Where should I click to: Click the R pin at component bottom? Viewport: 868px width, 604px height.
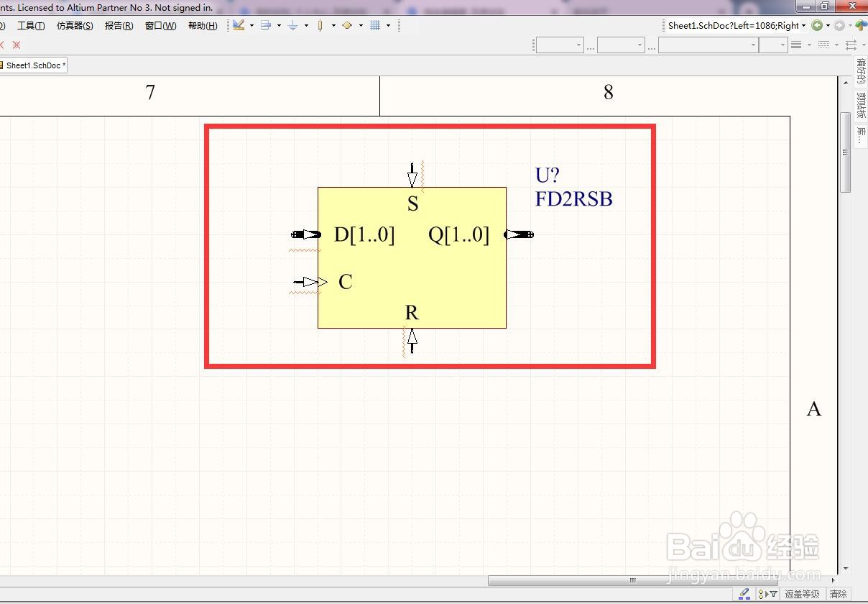[412, 341]
